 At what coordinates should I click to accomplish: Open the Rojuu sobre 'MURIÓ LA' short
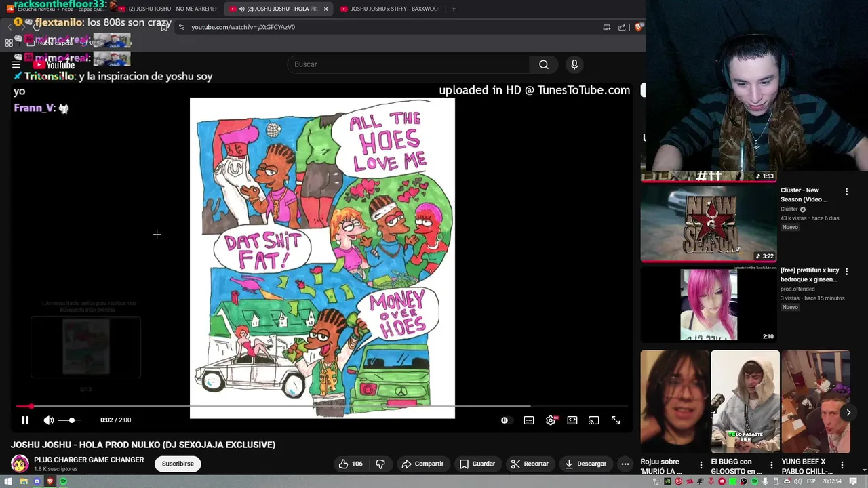coord(675,401)
